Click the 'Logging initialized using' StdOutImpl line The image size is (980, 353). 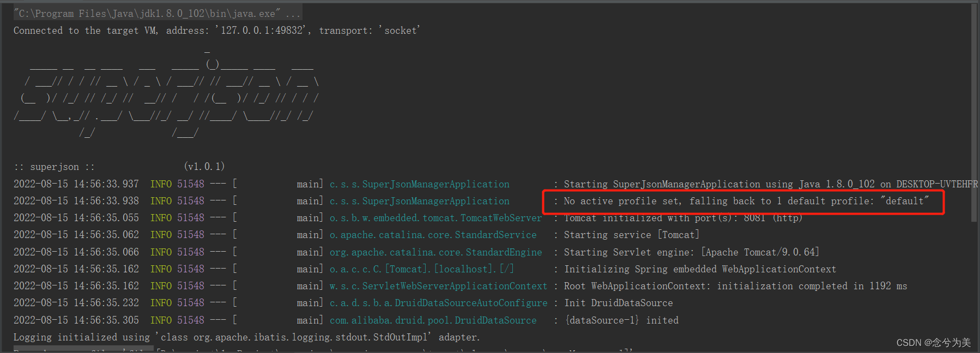click(x=246, y=337)
